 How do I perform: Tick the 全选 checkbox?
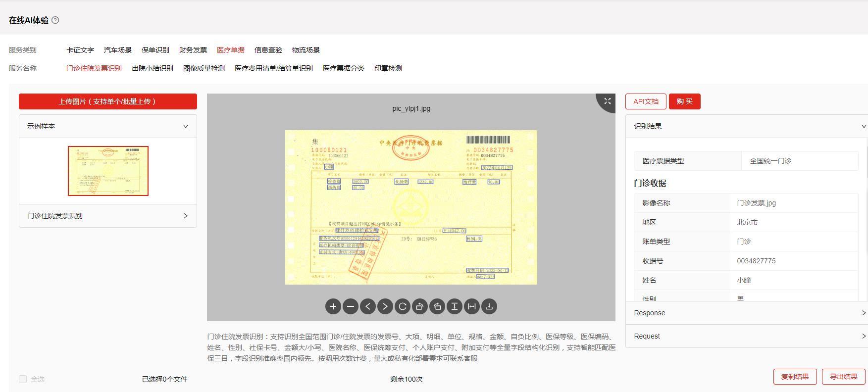(23, 379)
